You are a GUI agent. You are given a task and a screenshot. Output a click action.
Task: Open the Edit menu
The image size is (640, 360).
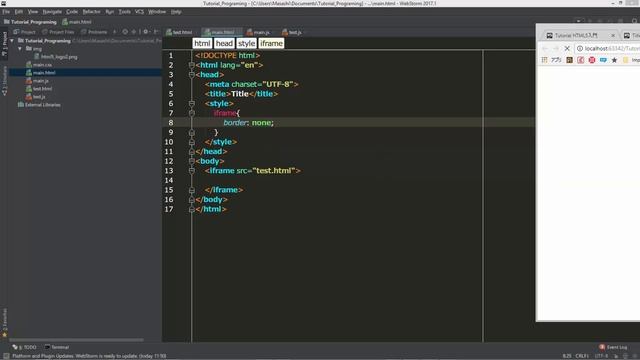tap(19, 12)
